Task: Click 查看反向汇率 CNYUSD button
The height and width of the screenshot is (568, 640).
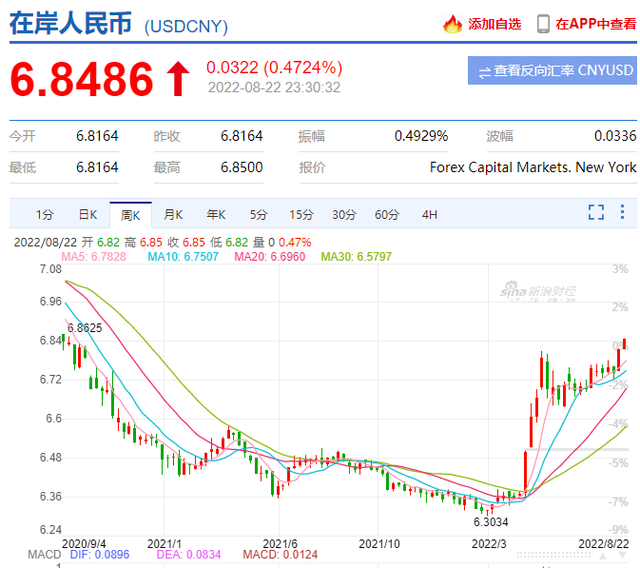Action: pyautogui.click(x=553, y=71)
